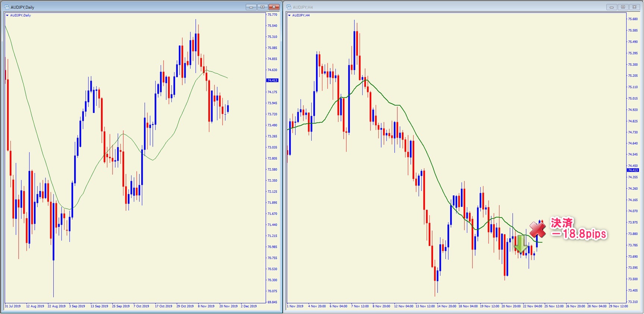
Task: Click the 74.920 price axis label
Action: coord(633,110)
